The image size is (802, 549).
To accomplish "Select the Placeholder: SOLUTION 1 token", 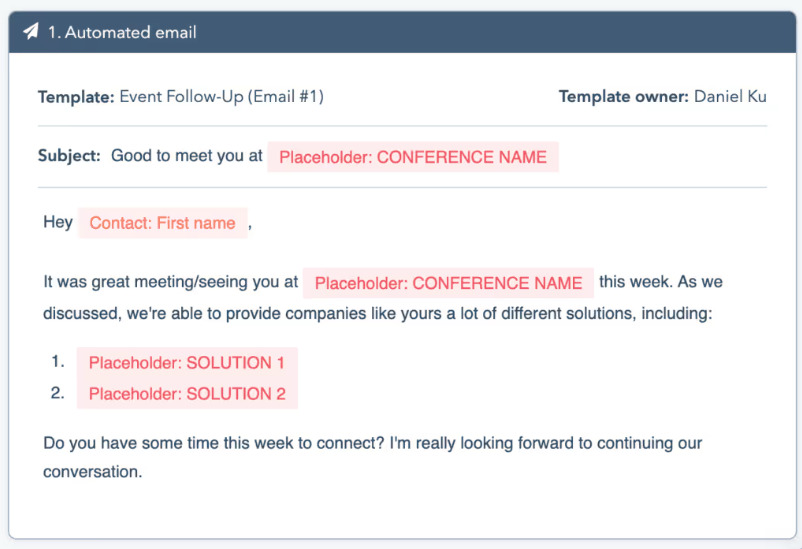I will pyautogui.click(x=187, y=363).
